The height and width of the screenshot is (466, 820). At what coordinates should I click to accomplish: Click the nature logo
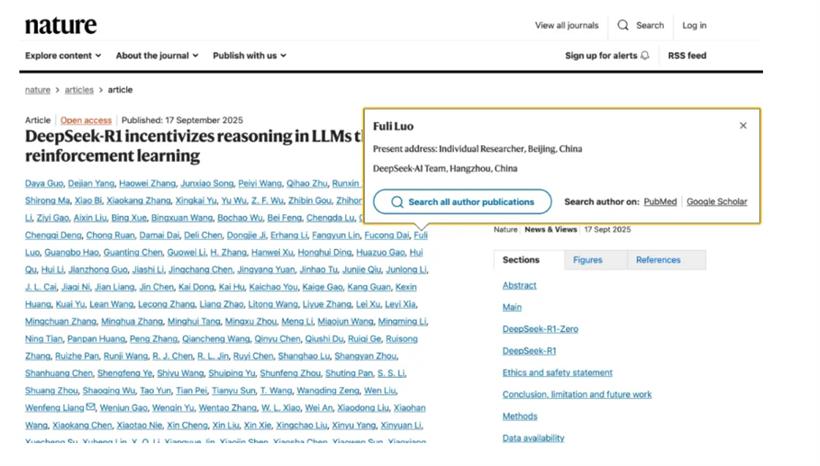pyautogui.click(x=61, y=25)
